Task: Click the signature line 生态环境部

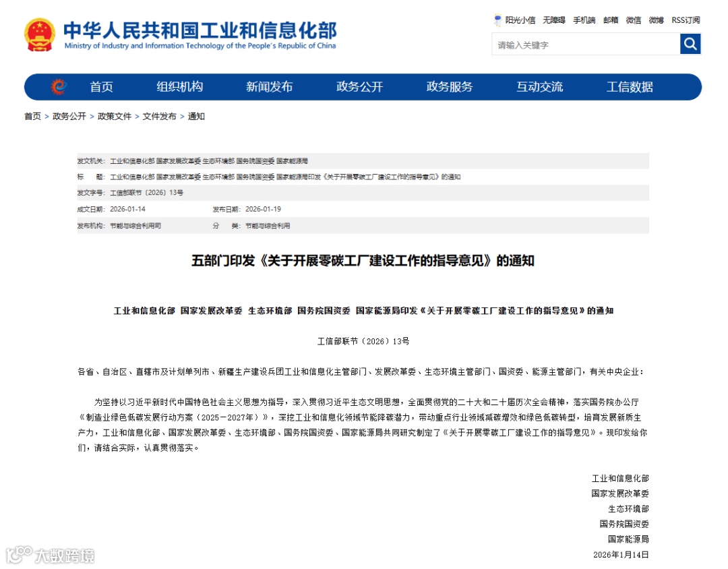Action: point(628,509)
